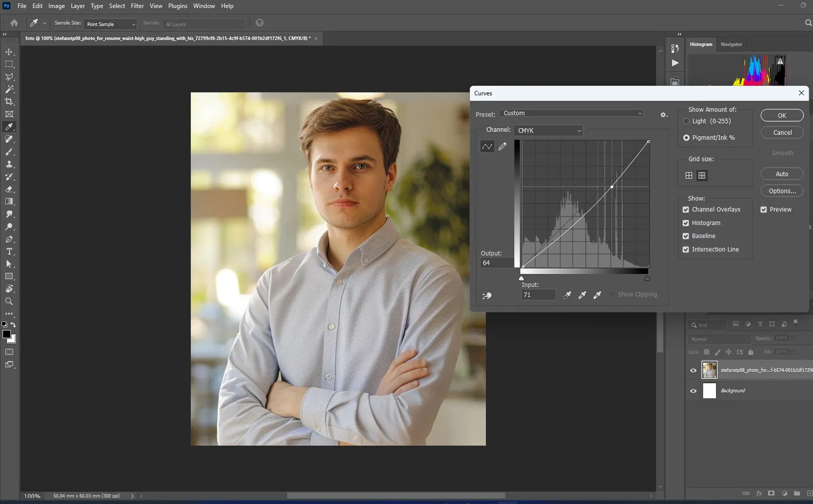Expand the toolbox double-arrow
The width and height of the screenshot is (813, 504).
5,34
